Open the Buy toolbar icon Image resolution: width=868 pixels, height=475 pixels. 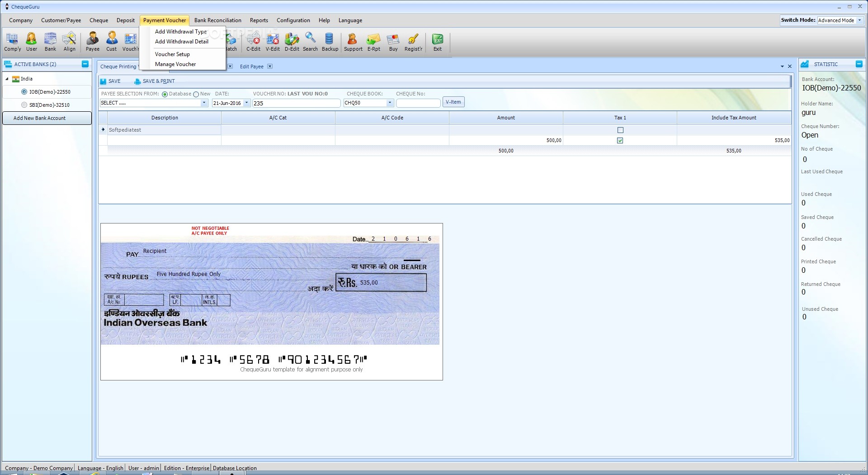393,42
